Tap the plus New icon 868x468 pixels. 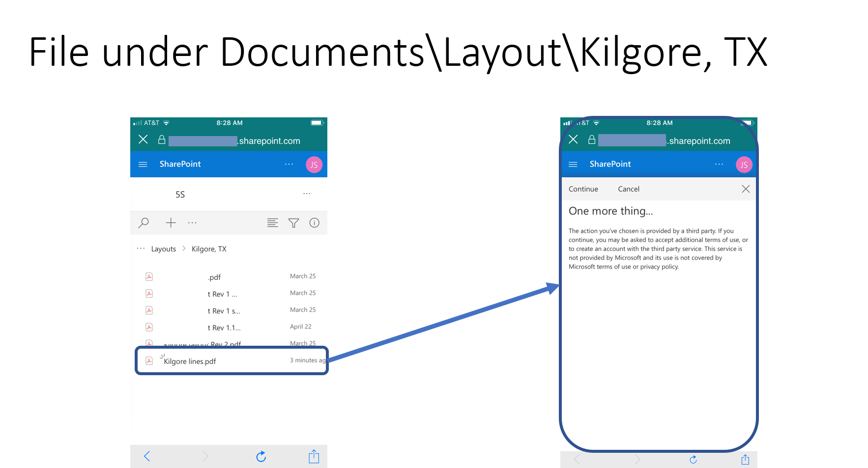[x=171, y=223]
